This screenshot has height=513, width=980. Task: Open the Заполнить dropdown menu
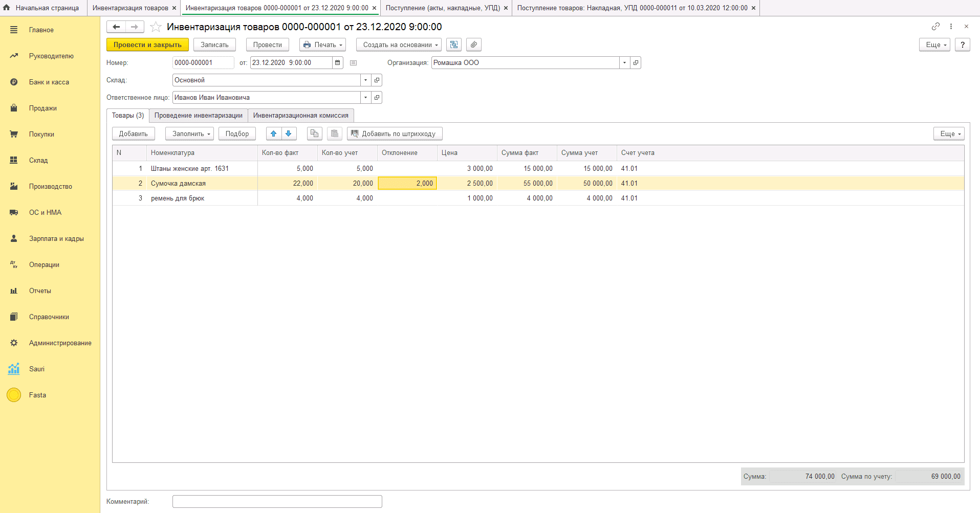pos(189,134)
